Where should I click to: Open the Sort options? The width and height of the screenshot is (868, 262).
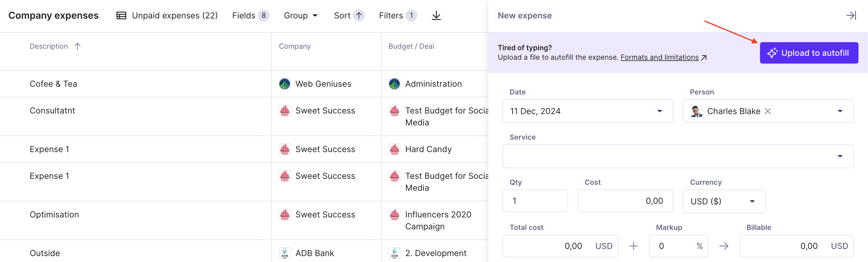point(349,15)
